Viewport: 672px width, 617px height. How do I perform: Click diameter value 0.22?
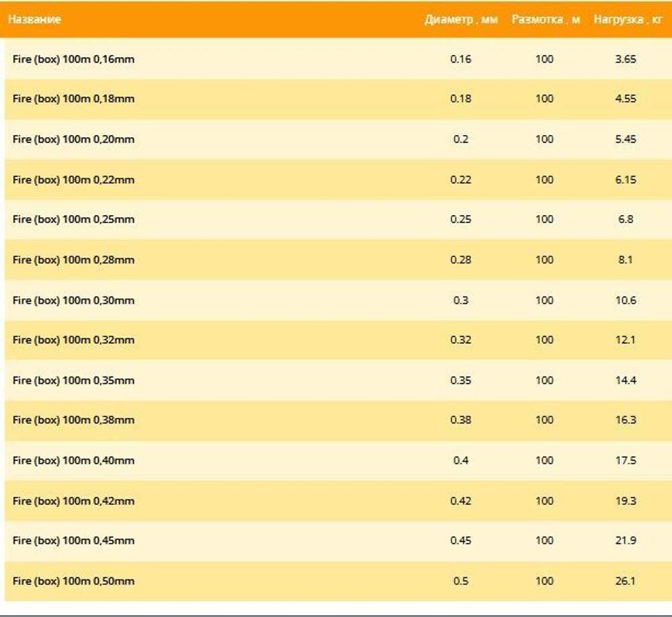click(x=461, y=179)
